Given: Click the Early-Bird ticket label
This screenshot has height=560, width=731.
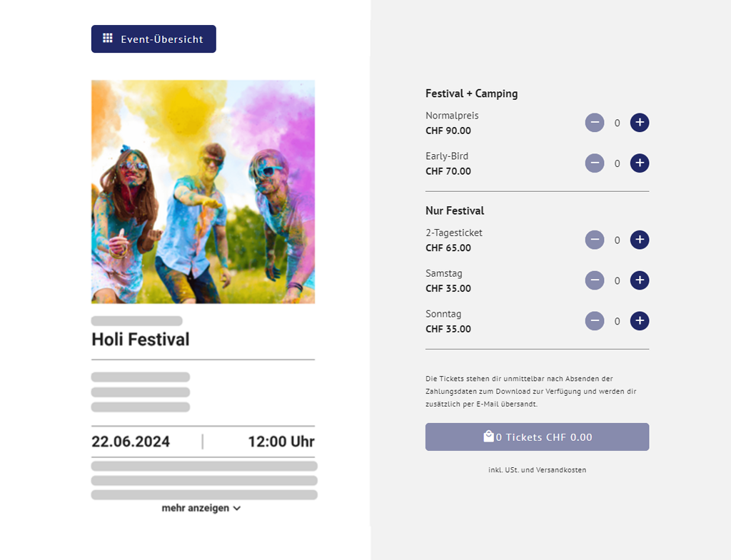Looking at the screenshot, I should (447, 156).
